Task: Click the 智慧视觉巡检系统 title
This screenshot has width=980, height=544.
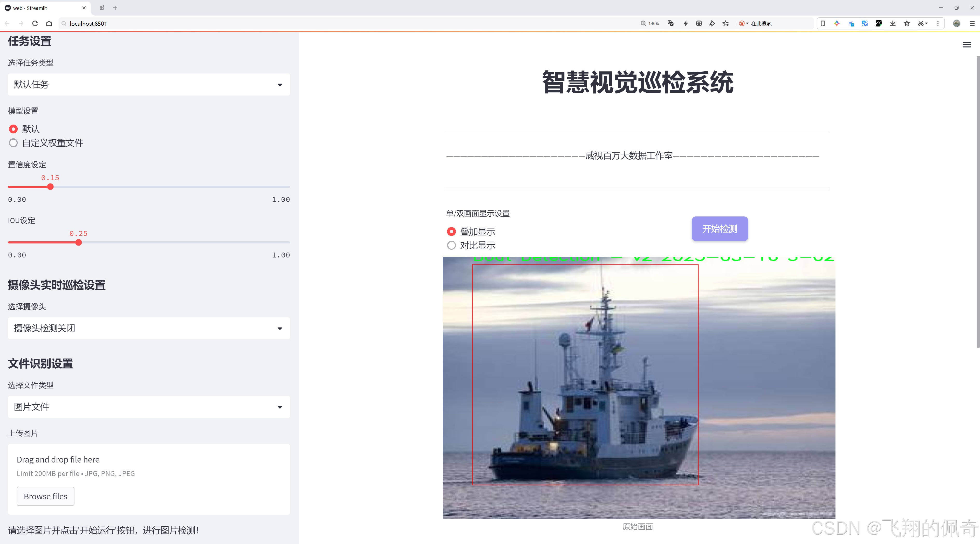Action: click(x=638, y=82)
